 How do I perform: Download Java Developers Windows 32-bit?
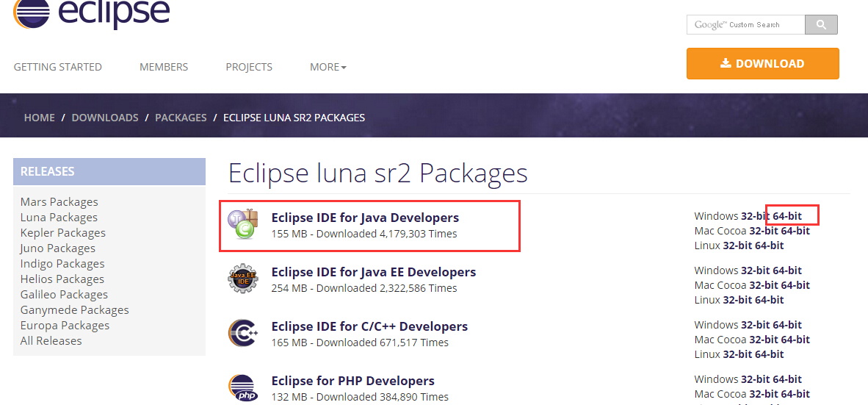756,216
